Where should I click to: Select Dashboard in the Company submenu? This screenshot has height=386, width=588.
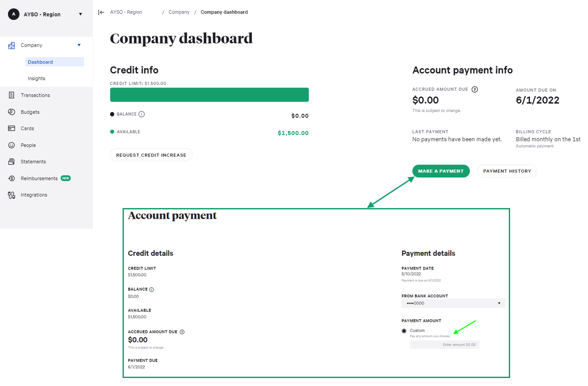tap(40, 62)
